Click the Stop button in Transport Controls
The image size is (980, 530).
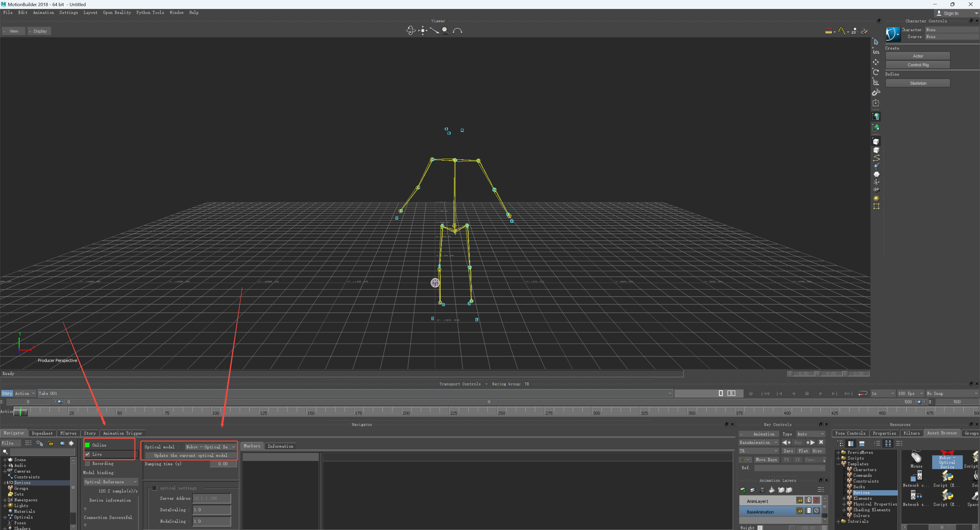pos(807,393)
